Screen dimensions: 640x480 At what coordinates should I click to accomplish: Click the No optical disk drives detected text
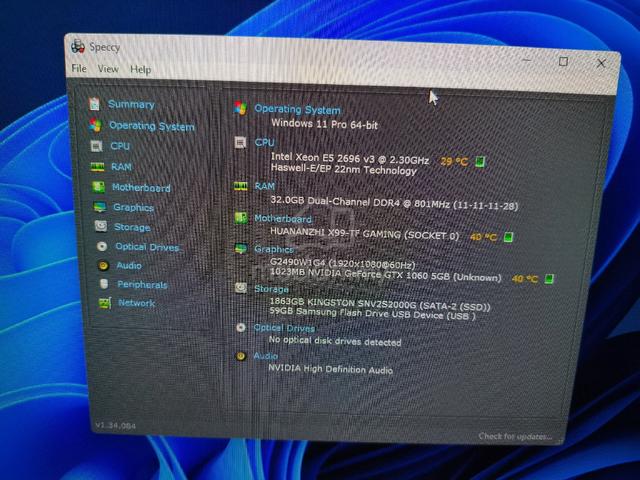tap(335, 341)
